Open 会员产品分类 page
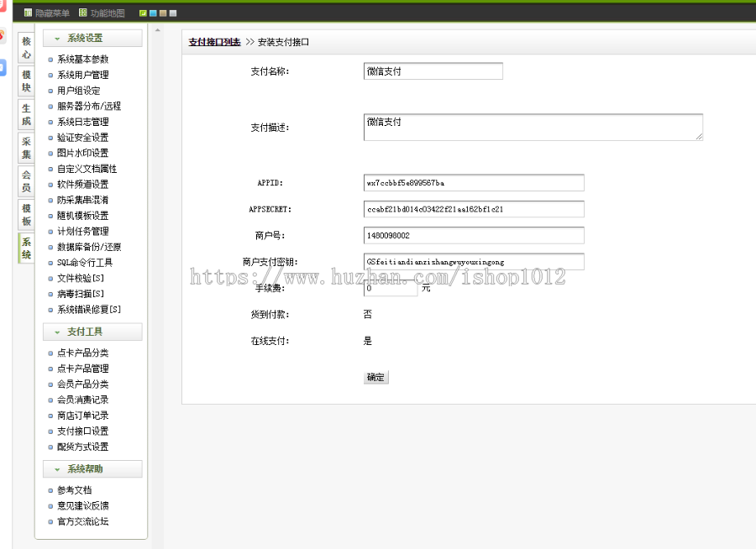The width and height of the screenshot is (756, 549). pos(83,384)
